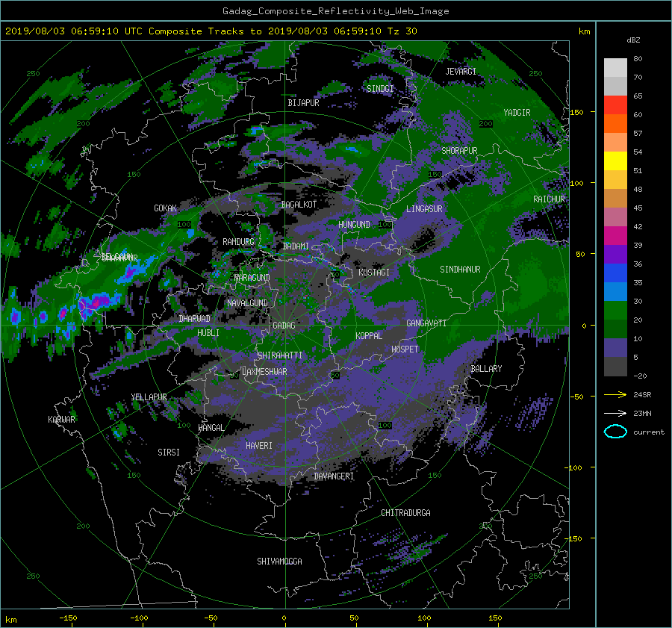Viewport: 672px width, 628px height.
Task: Click the YADGIR city label
Action: pyautogui.click(x=517, y=113)
